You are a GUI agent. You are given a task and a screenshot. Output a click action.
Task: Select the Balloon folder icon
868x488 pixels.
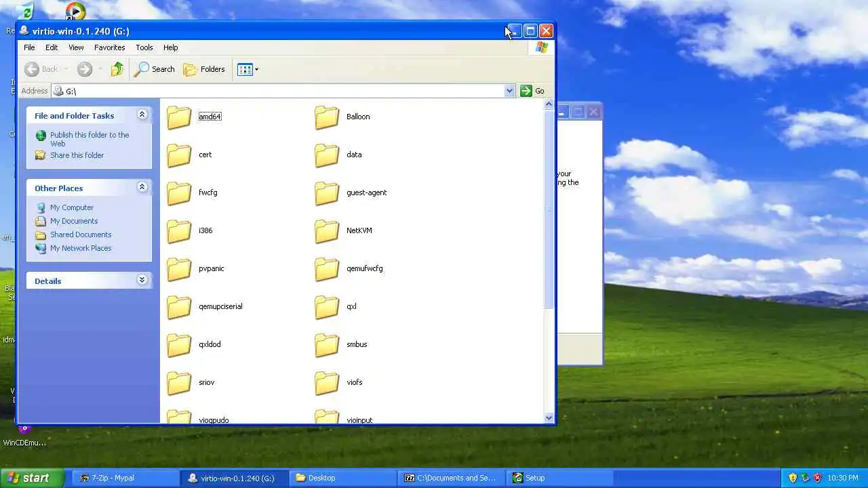click(x=327, y=117)
